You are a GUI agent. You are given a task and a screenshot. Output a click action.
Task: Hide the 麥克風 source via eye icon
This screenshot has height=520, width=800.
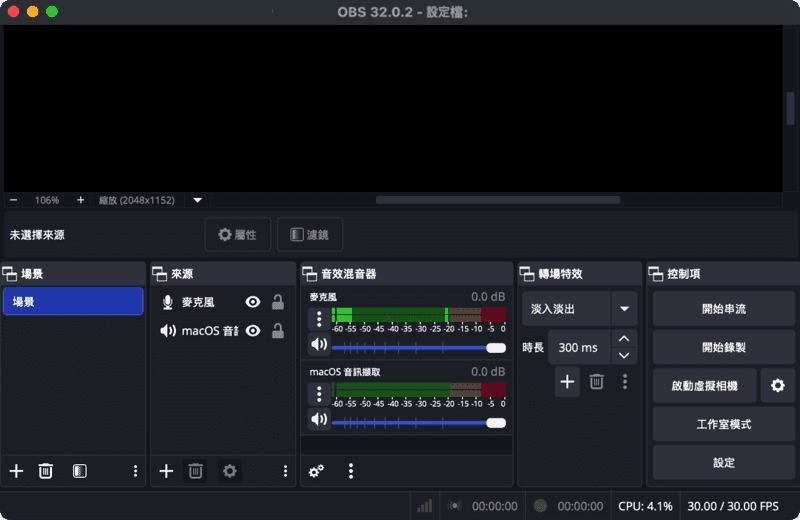tap(253, 302)
